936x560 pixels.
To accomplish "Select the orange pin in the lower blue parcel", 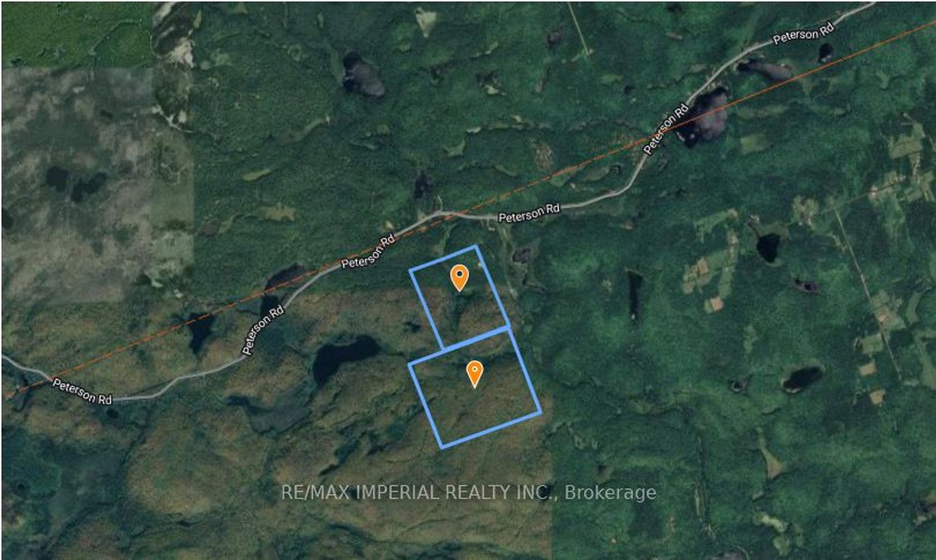I will pyautogui.click(x=474, y=374).
